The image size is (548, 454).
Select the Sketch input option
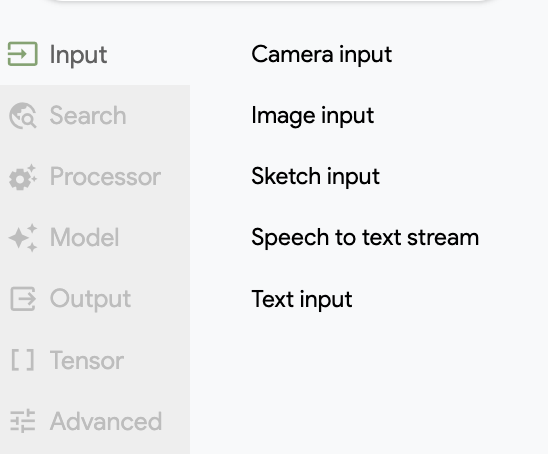tap(315, 177)
